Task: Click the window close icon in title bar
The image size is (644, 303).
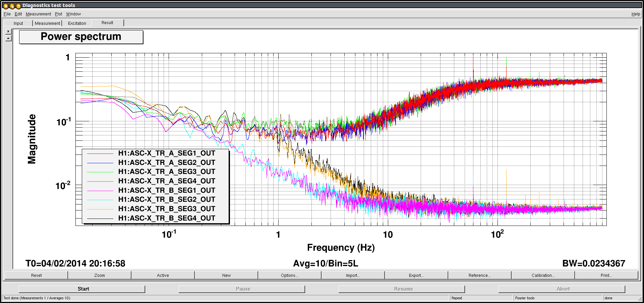Action: click(6, 6)
